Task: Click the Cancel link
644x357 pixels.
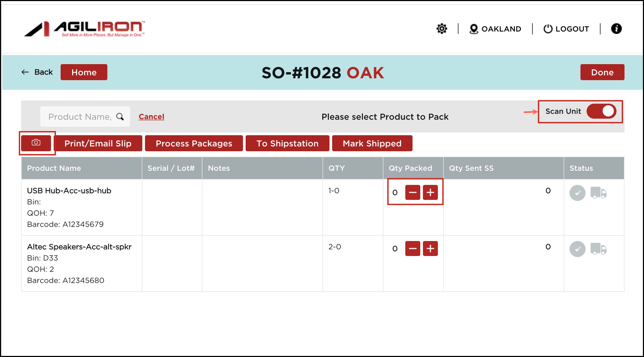Action: [x=151, y=117]
